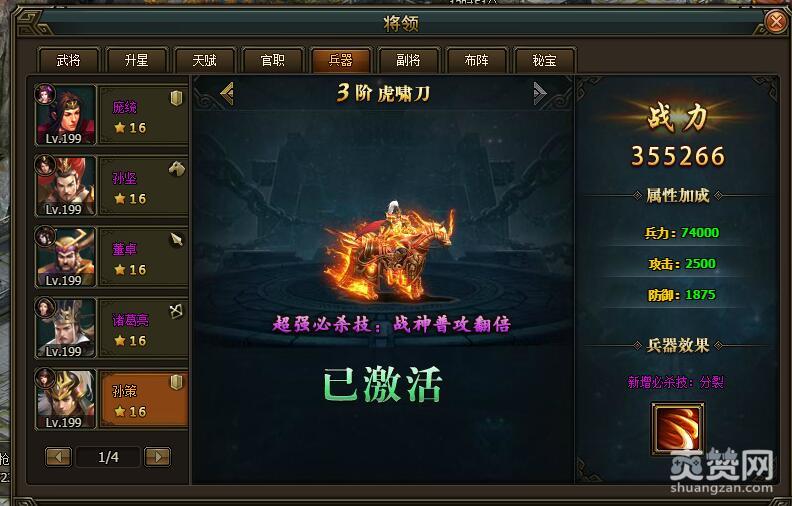Image resolution: width=792 pixels, height=506 pixels.
Task: Open the 升星 tab
Action: click(136, 61)
